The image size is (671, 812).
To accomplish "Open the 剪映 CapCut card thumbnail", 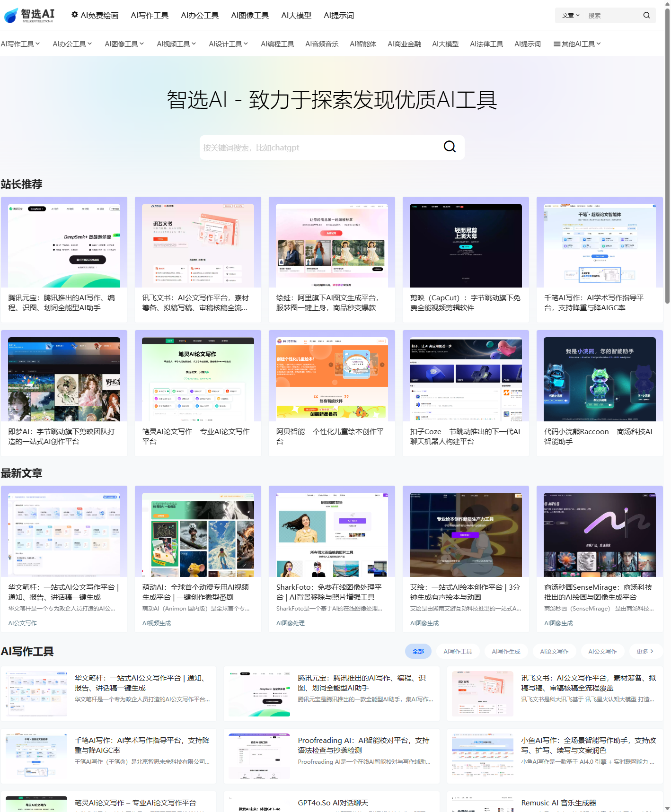I will pos(466,245).
